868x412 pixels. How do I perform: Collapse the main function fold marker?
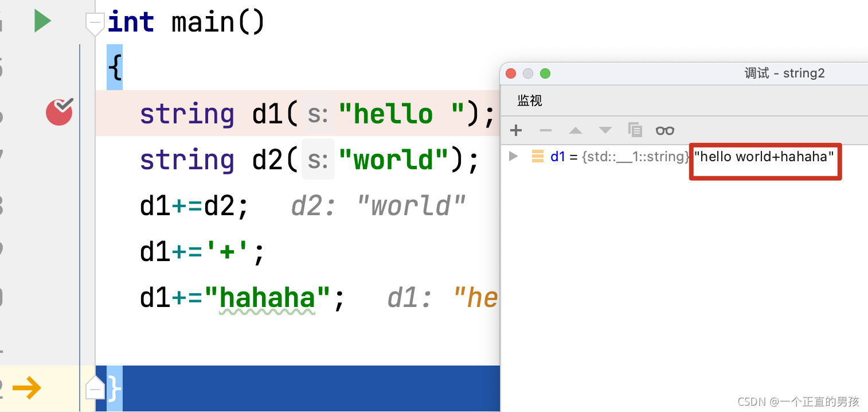click(x=95, y=24)
